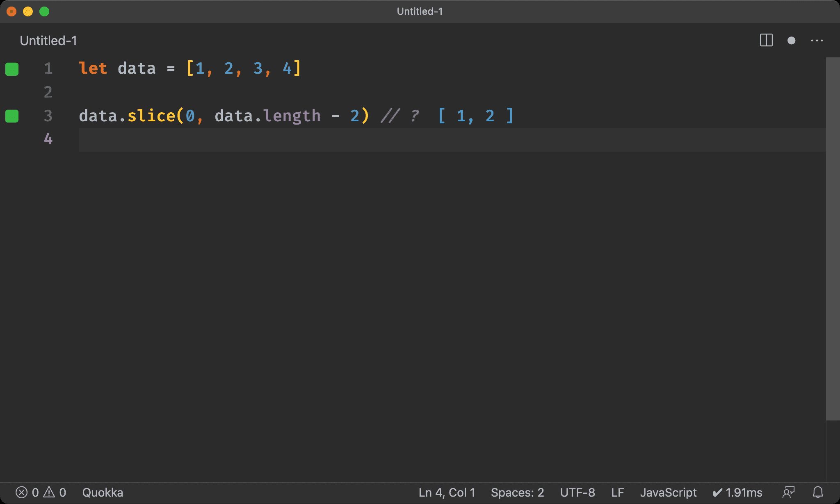This screenshot has width=840, height=504.
Task: Click the 'length' property on line 3
Action: 292,116
